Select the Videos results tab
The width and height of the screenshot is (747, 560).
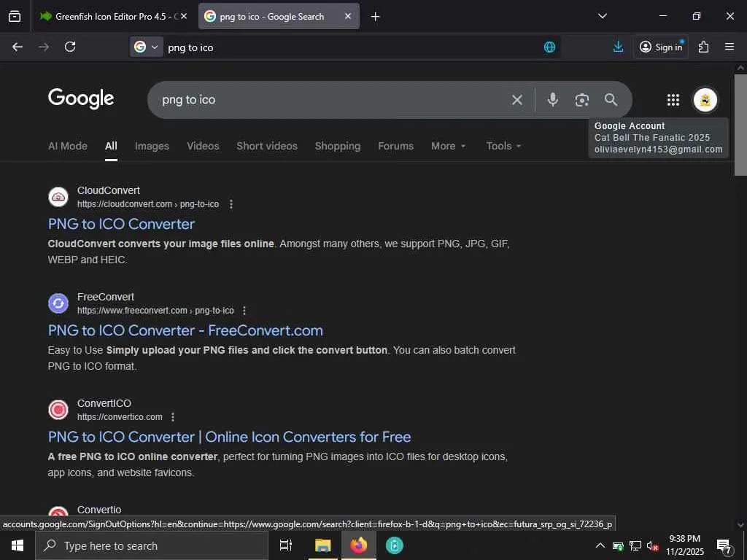[x=203, y=146]
